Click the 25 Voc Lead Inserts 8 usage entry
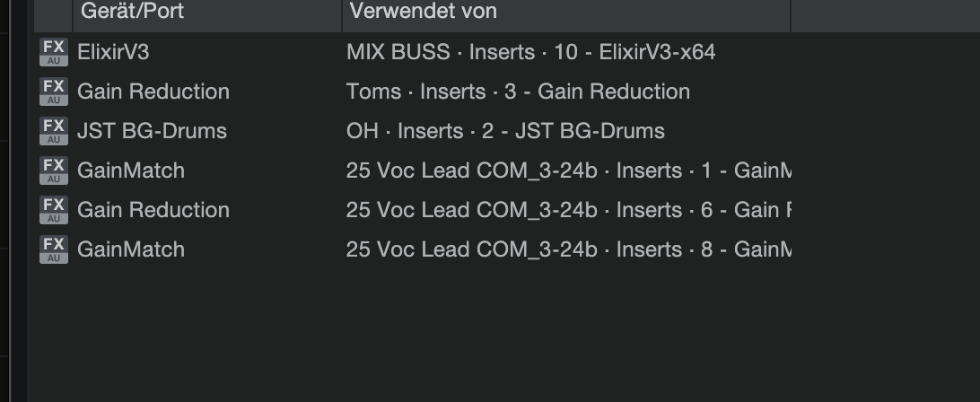Screen dimensions: 980x402 click(567, 249)
